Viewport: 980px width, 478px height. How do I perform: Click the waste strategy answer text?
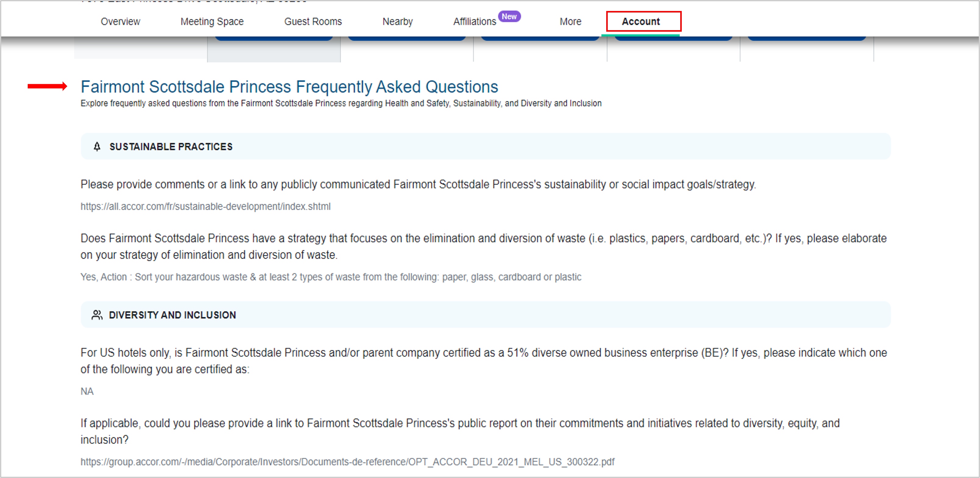coord(331,277)
